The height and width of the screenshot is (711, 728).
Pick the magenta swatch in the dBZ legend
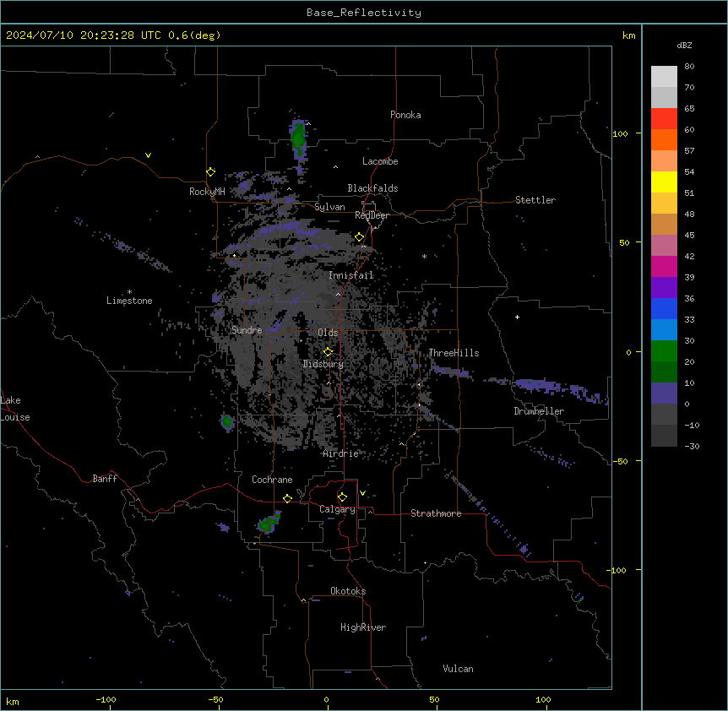click(x=664, y=266)
